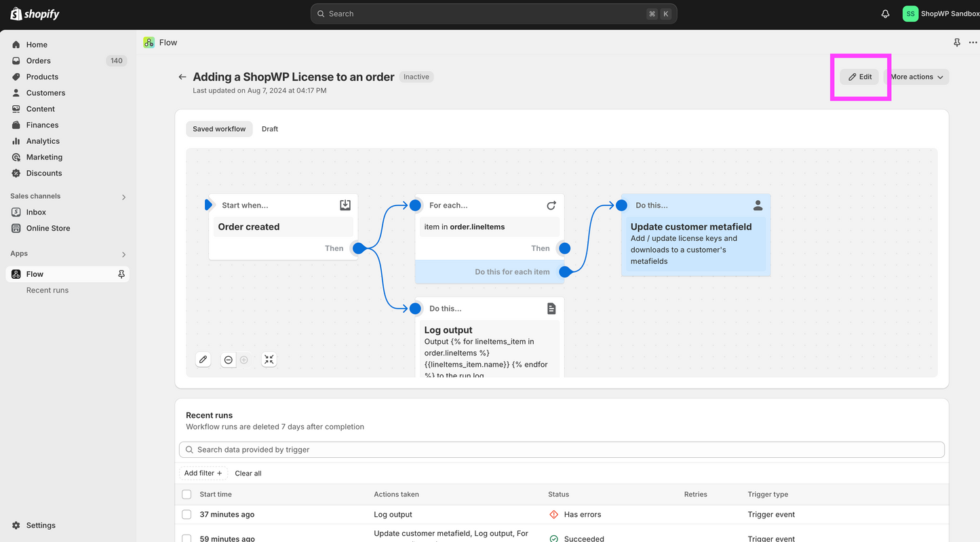Open the More actions dropdown
The height and width of the screenshot is (542, 980).
[917, 77]
